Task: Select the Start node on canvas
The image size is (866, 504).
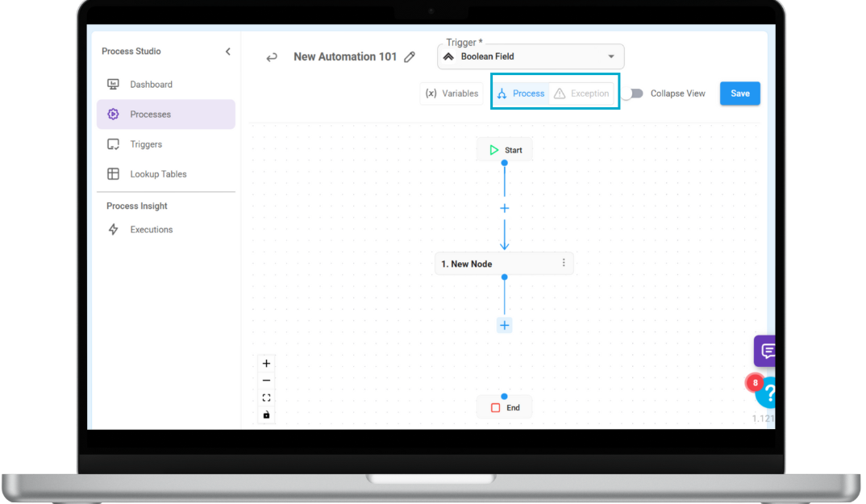Action: tap(505, 150)
